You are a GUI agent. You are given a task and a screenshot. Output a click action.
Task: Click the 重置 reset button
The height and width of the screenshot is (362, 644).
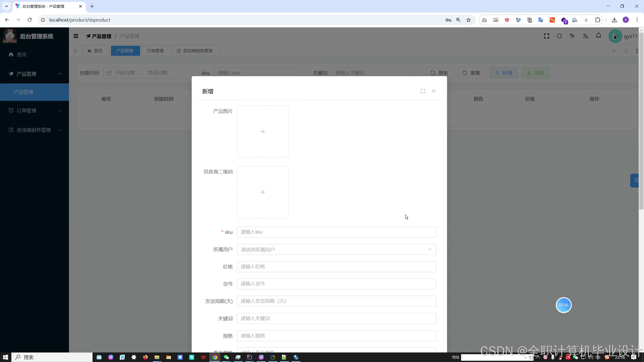pyautogui.click(x=471, y=73)
